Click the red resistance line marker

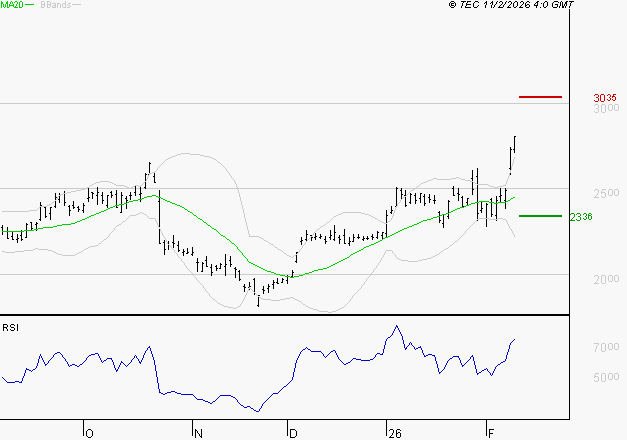point(540,97)
